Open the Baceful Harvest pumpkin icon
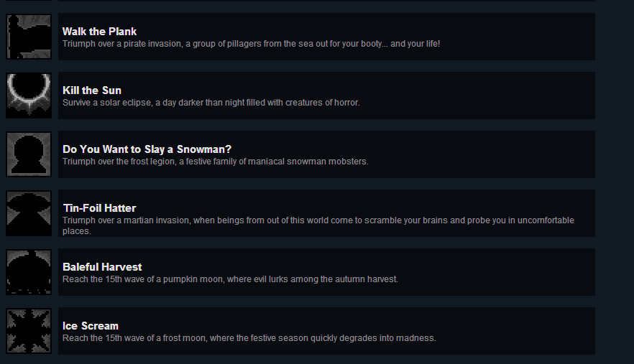634x364 pixels. coord(29,272)
